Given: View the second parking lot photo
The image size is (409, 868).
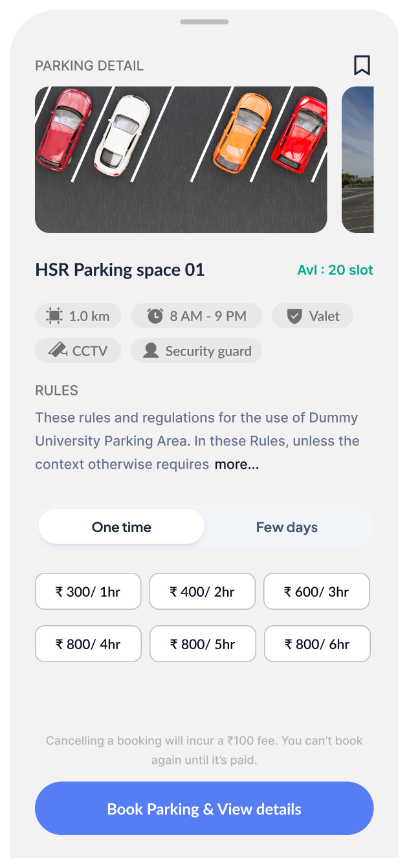Looking at the screenshot, I should (x=358, y=160).
